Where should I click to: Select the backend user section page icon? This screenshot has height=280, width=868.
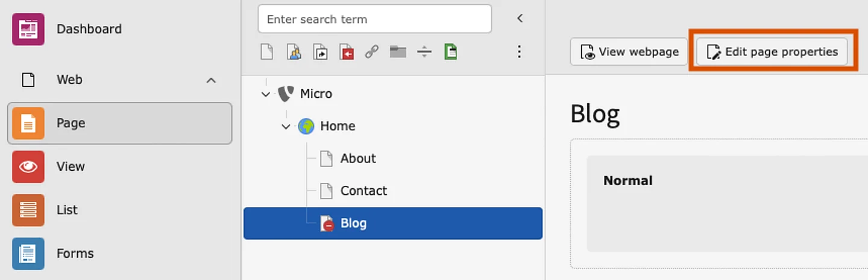pos(294,52)
